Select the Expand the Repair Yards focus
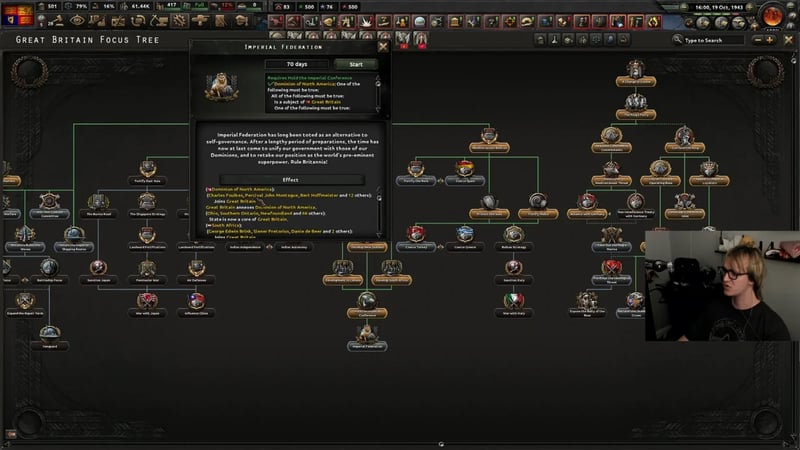 [x=25, y=305]
